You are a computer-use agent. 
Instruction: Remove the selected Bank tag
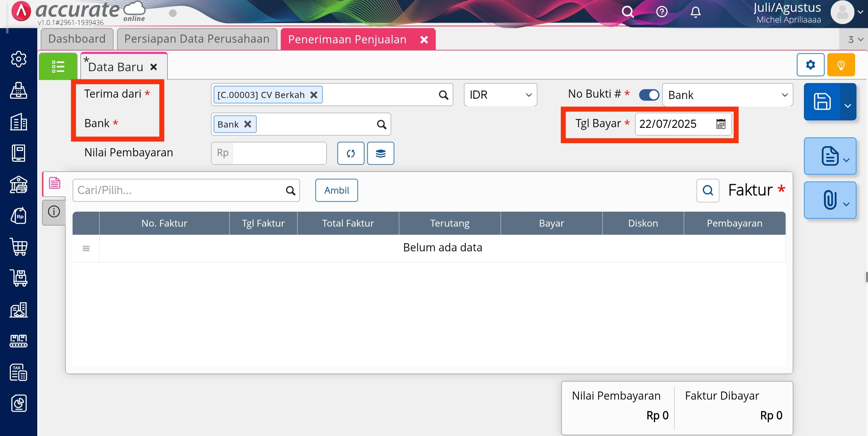248,124
